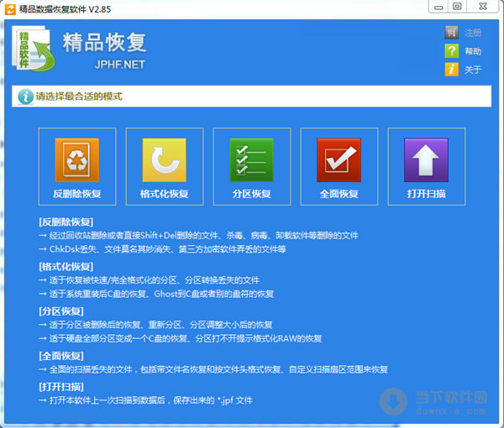Click the line mentioning RAW format prompt
504x428 pixels.
pos(181,338)
